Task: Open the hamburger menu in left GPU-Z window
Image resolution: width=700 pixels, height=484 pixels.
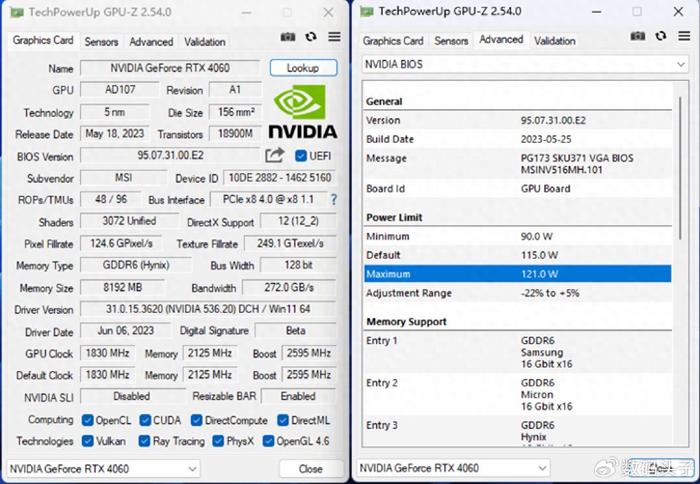Action: coord(334,37)
